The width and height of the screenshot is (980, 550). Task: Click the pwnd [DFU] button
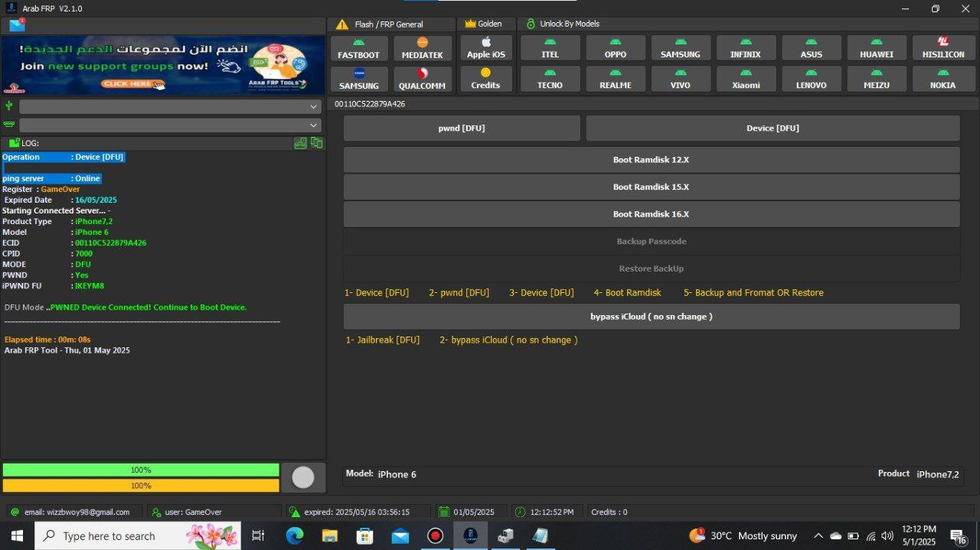(462, 129)
